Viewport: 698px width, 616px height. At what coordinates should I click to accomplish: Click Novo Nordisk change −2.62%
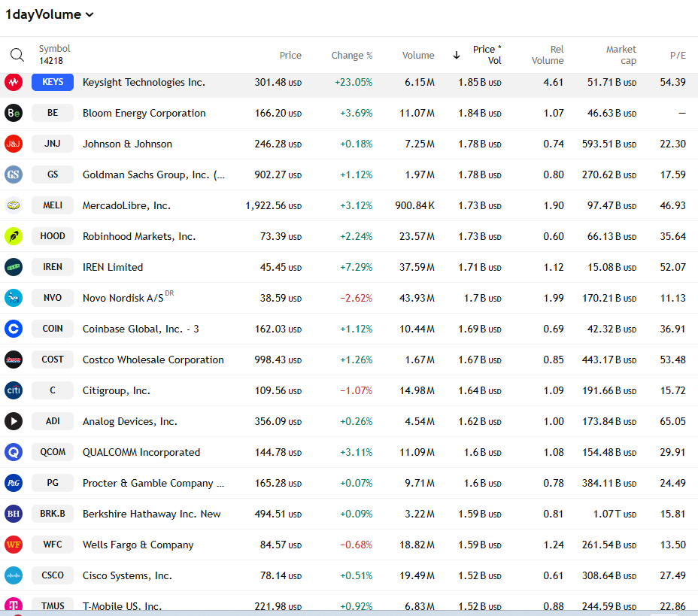[x=356, y=298]
